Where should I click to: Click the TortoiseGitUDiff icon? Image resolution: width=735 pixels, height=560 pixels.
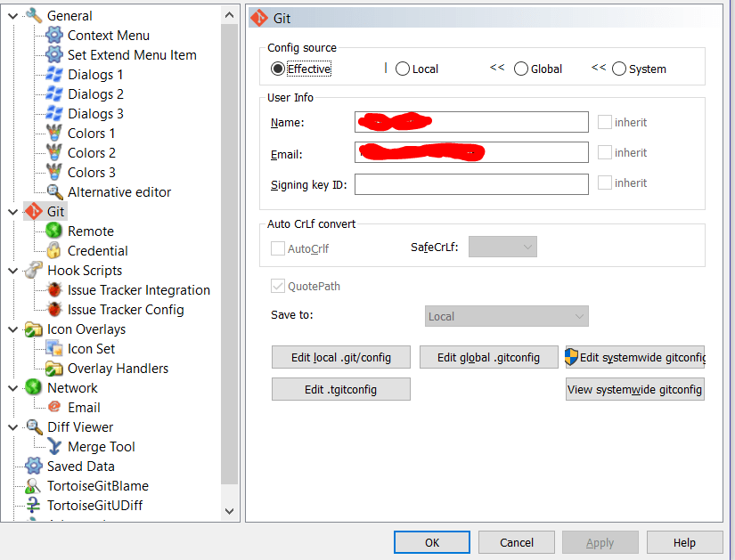point(34,505)
